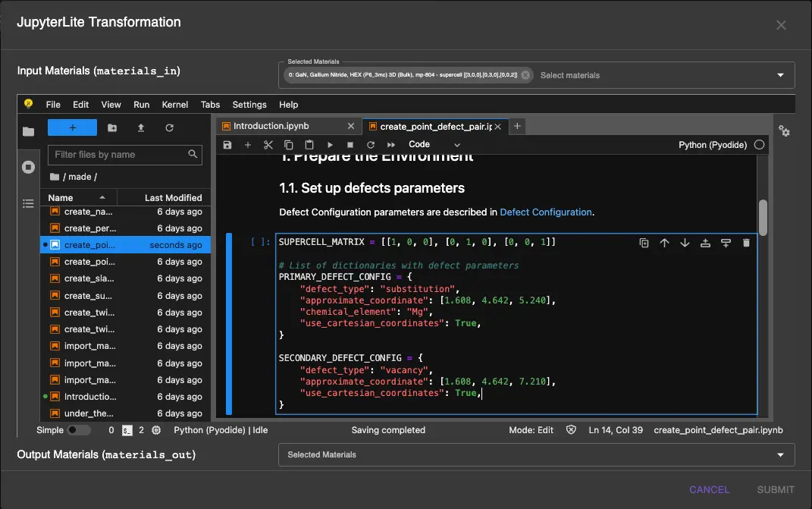Open the property inspector gears icon
Screen dimensions: 812x509
click(784, 131)
